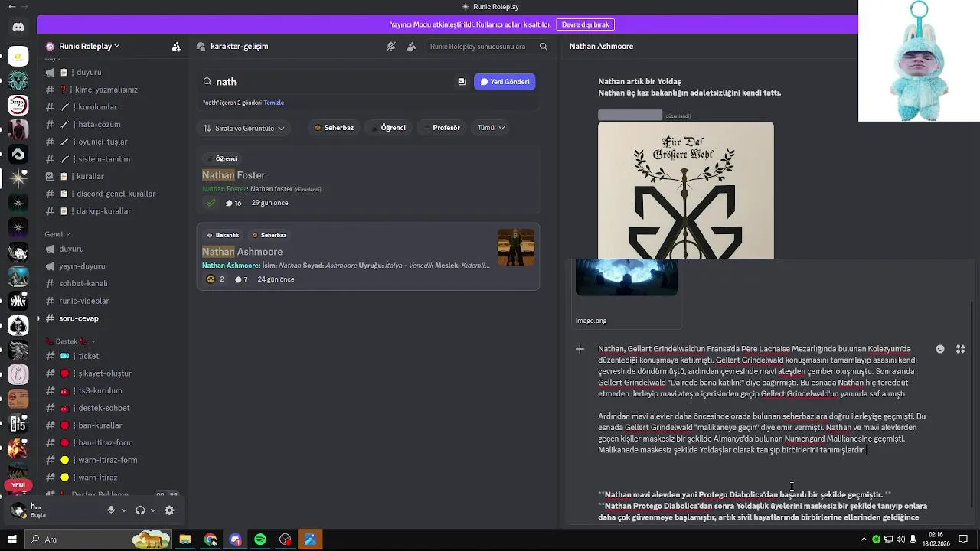Image resolution: width=980 pixels, height=551 pixels.
Task: Show the member list icon in the header
Action: 411,46
